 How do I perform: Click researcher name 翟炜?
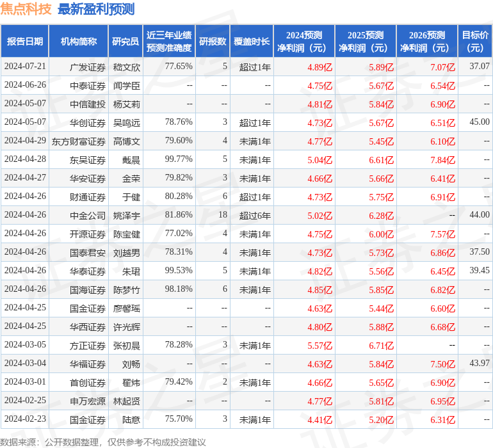pos(131,383)
